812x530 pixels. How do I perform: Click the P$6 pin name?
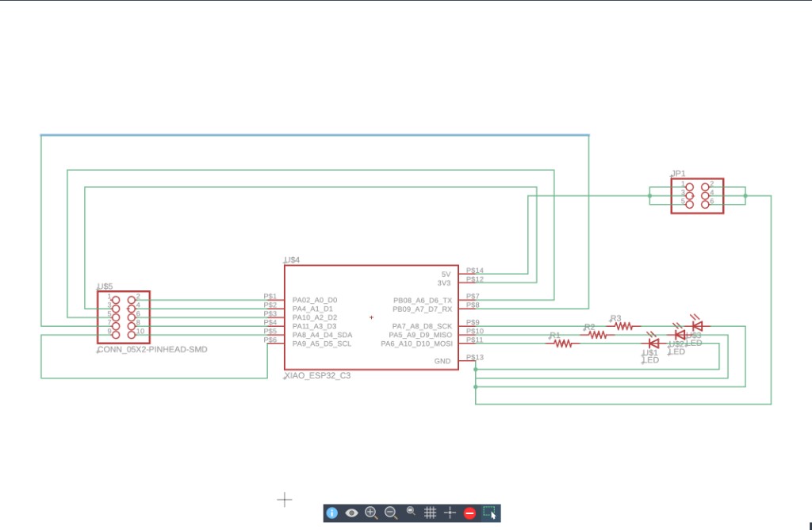click(x=270, y=340)
